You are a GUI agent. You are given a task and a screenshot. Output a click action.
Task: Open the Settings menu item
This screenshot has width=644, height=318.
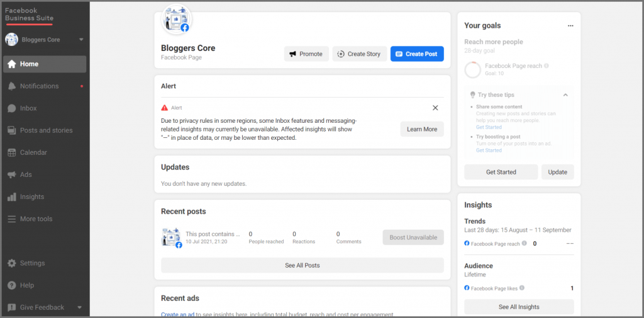45,263
